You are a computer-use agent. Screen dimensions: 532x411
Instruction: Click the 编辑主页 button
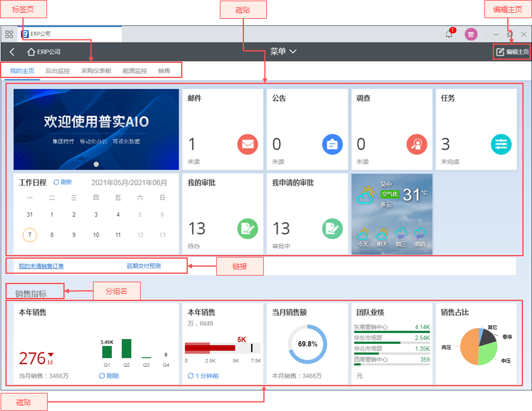(x=512, y=52)
